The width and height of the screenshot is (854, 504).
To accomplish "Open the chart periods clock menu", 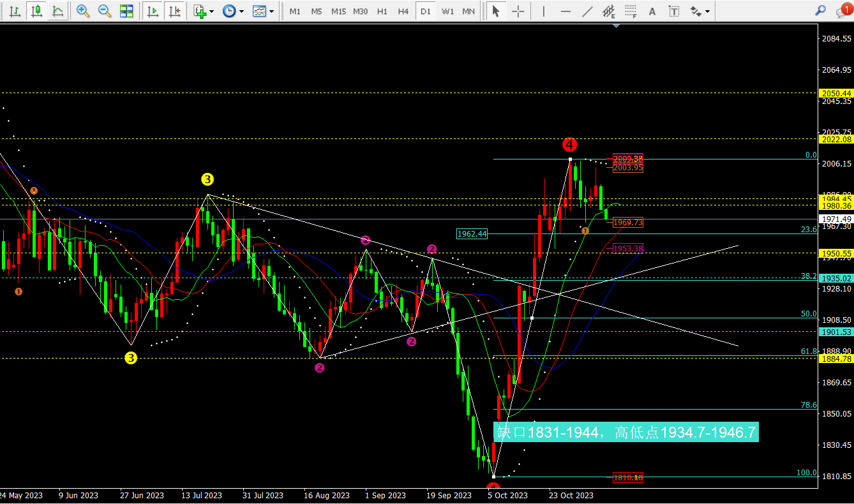I will pyautogui.click(x=228, y=11).
